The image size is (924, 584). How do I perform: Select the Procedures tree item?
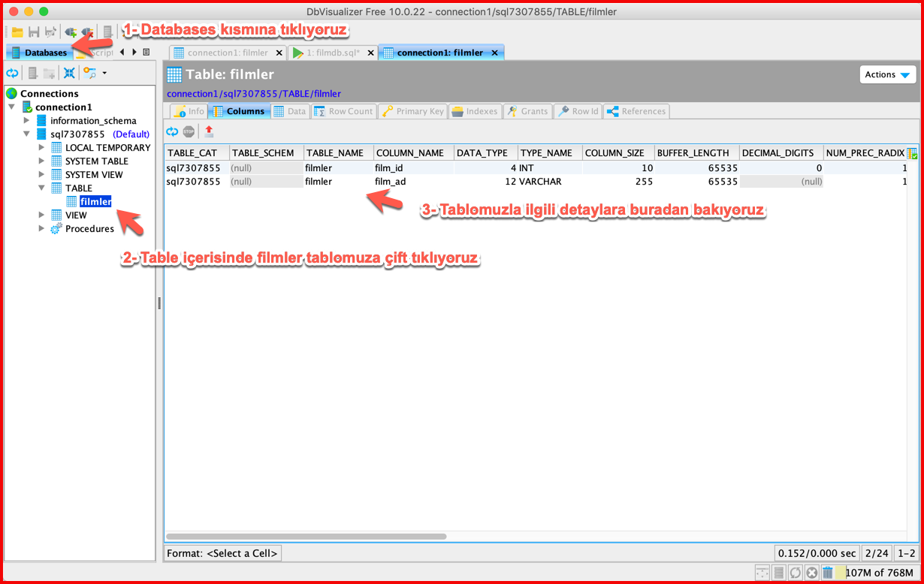(x=89, y=228)
